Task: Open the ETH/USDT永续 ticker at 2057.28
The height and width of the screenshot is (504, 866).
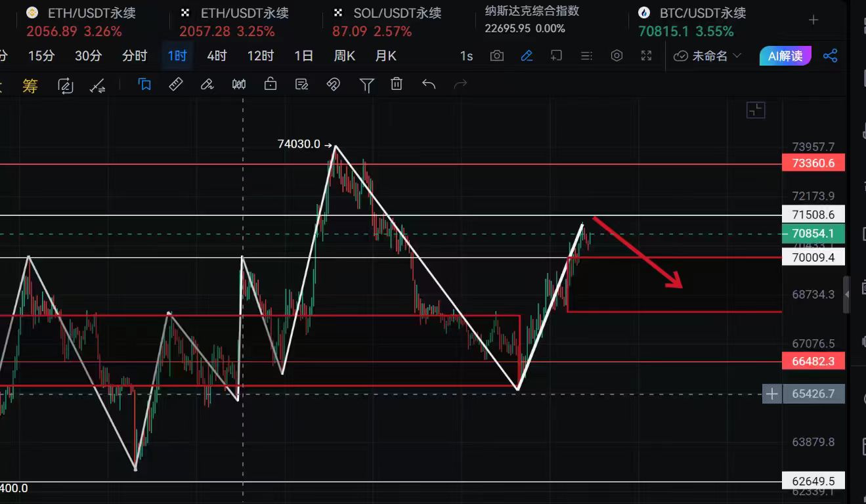Action: pyautogui.click(x=234, y=22)
